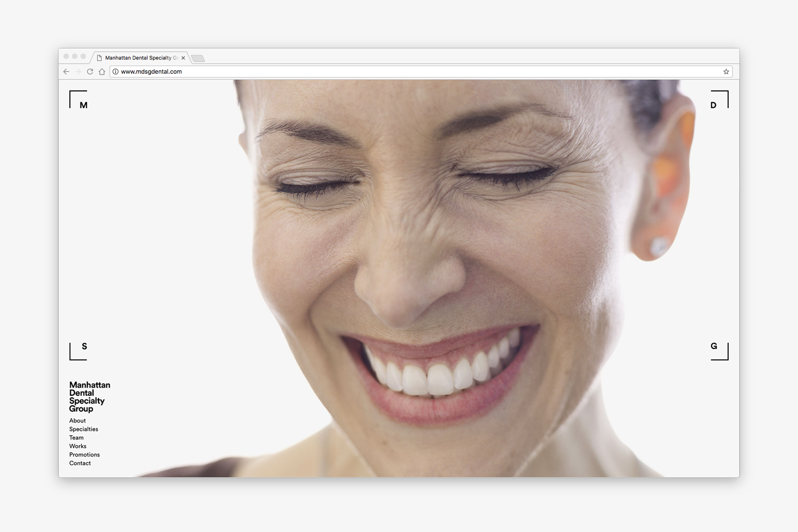This screenshot has height=532, width=798.
Task: Close the Manhattan Dental Specialty tab
Action: click(x=183, y=58)
